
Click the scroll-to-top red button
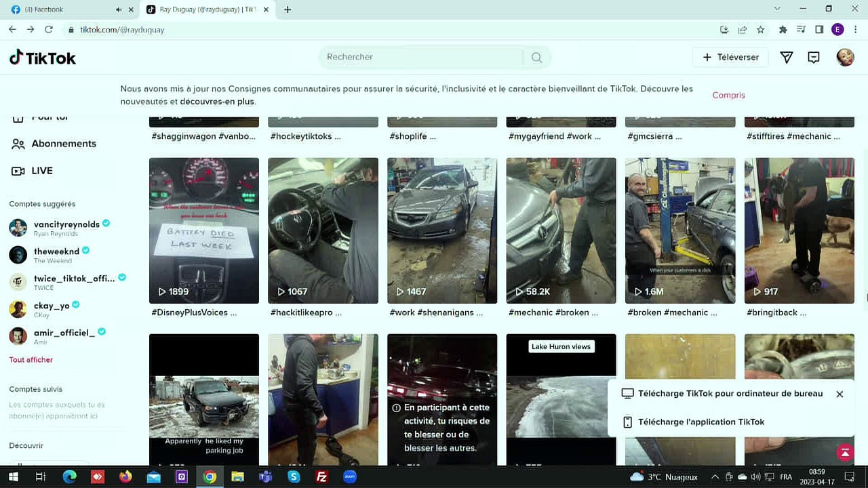(x=844, y=452)
